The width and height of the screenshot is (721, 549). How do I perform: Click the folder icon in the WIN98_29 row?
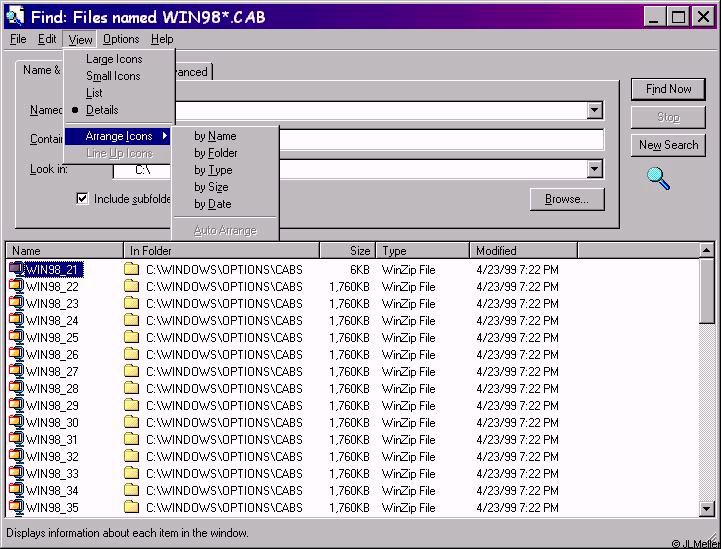click(132, 405)
